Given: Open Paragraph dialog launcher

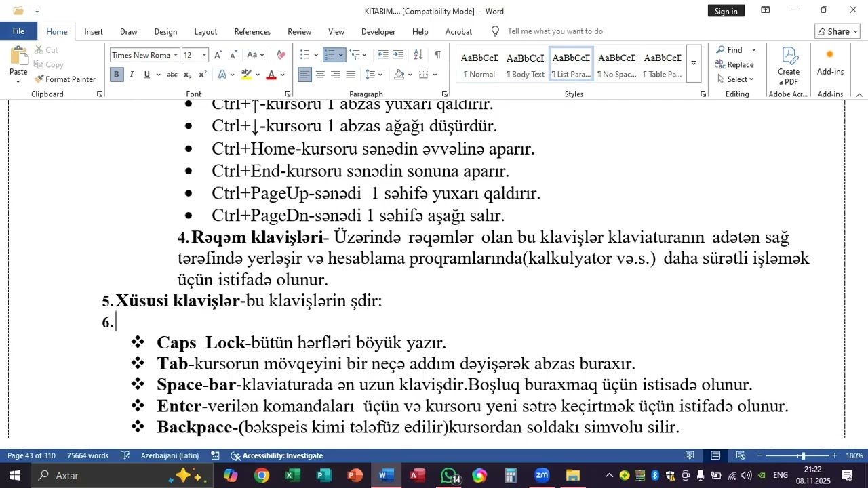Looking at the screenshot, I should [x=444, y=94].
